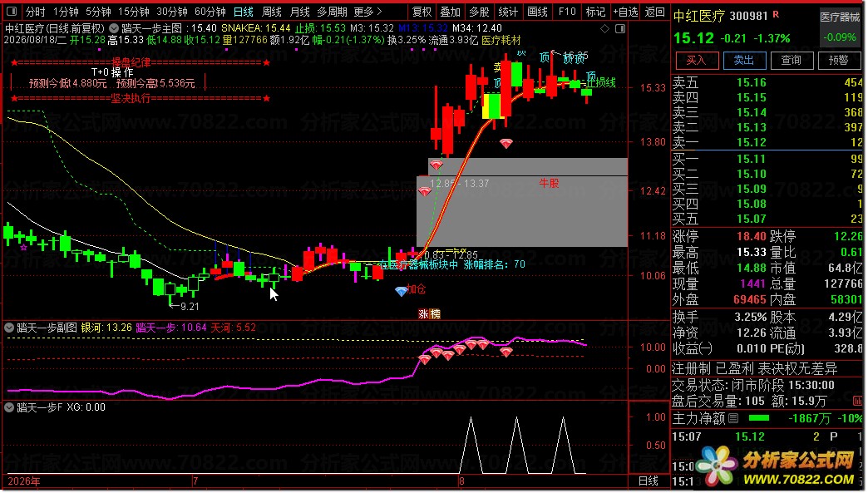Switch to 月线 monthly chart
Screen dimensions: 868x493
click(x=299, y=12)
